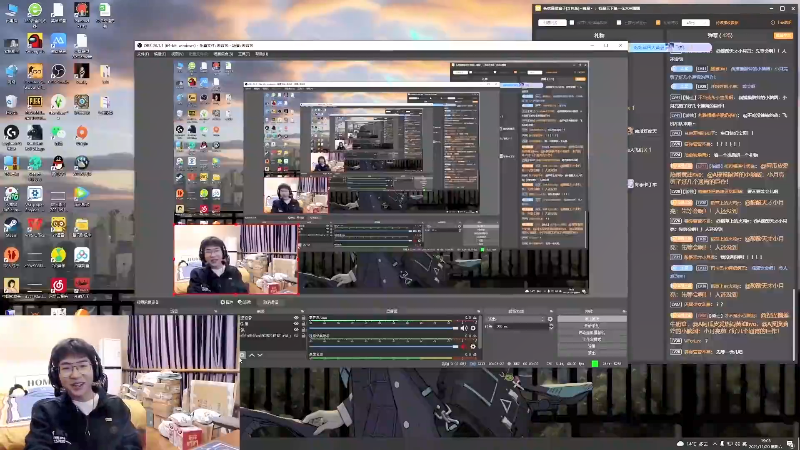Open the This PC desktop icon
Viewport: 800px width, 450px height.
pos(11,9)
